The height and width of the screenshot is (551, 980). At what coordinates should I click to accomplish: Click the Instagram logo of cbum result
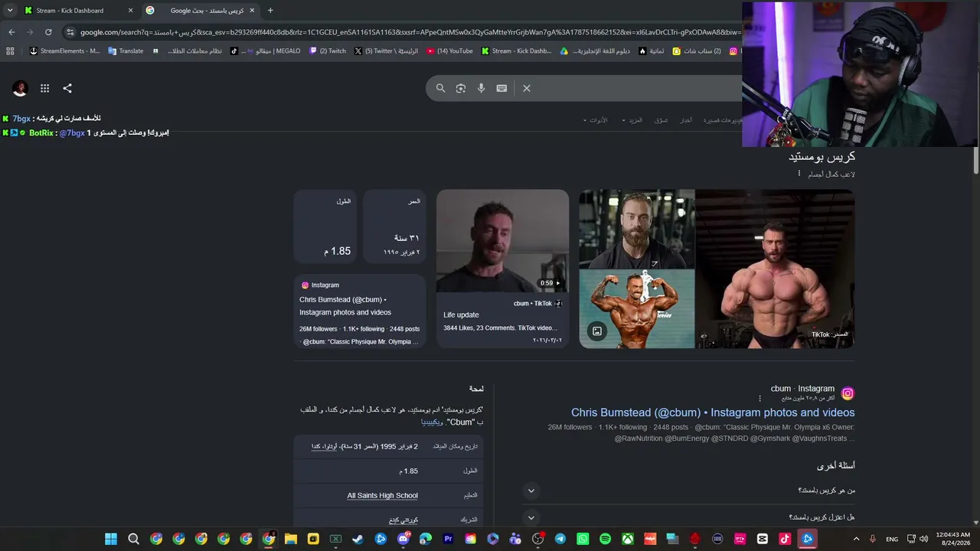[x=848, y=393]
